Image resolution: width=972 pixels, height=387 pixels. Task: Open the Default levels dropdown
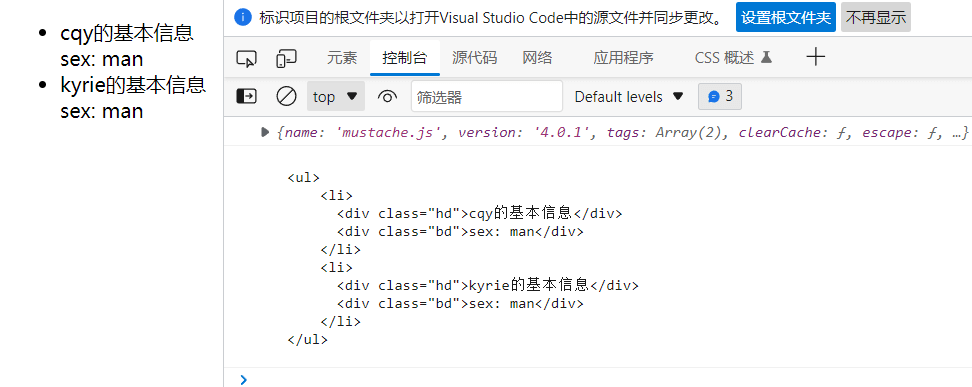click(629, 97)
